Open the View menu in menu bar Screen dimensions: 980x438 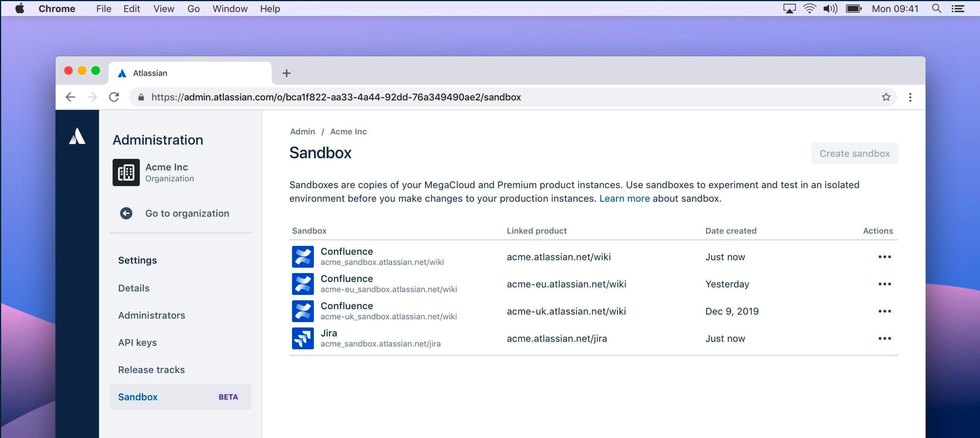164,9
